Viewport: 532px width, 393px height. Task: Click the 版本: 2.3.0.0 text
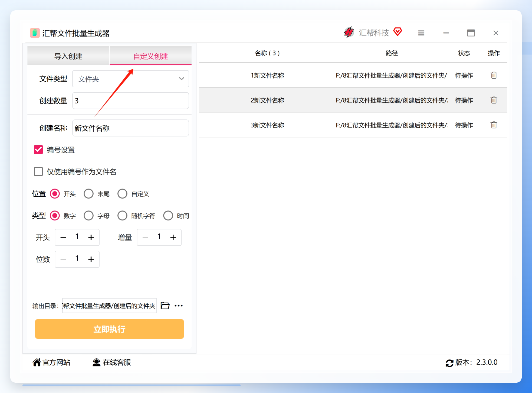pos(476,362)
